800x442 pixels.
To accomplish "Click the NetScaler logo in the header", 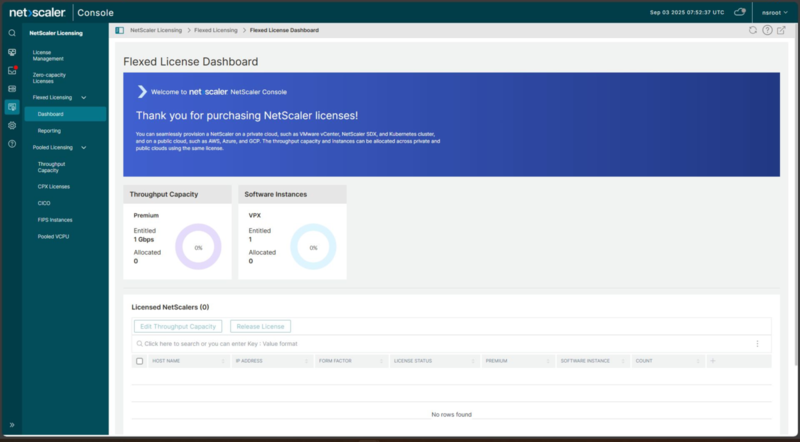I will [x=37, y=12].
